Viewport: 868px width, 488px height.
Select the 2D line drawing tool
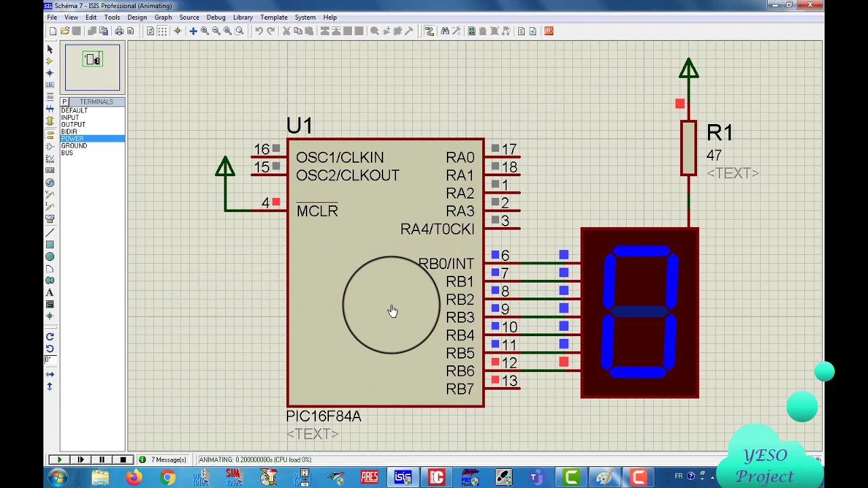[x=50, y=232]
